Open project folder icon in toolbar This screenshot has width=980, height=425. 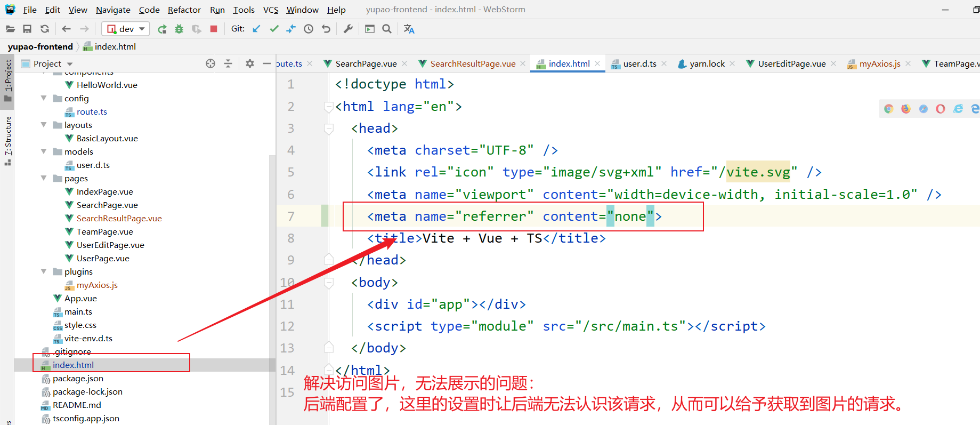click(x=10, y=29)
